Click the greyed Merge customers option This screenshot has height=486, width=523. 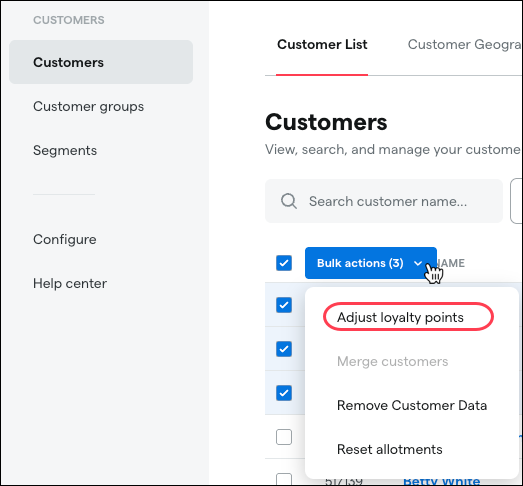[x=393, y=361]
